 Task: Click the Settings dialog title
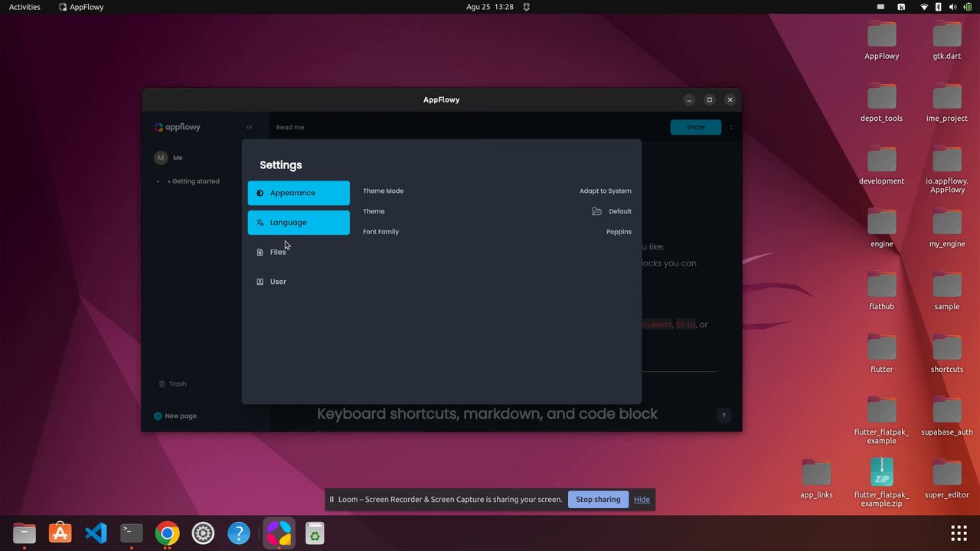tap(281, 165)
